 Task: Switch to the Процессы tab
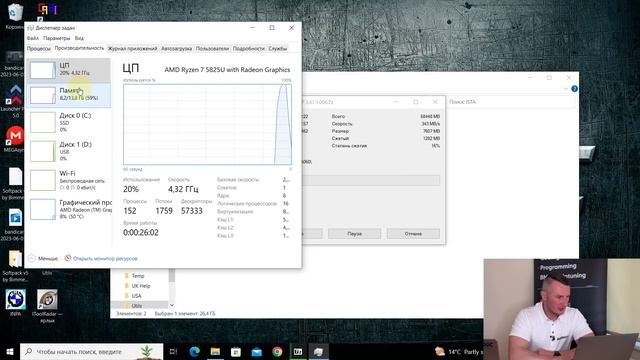[x=39, y=49]
